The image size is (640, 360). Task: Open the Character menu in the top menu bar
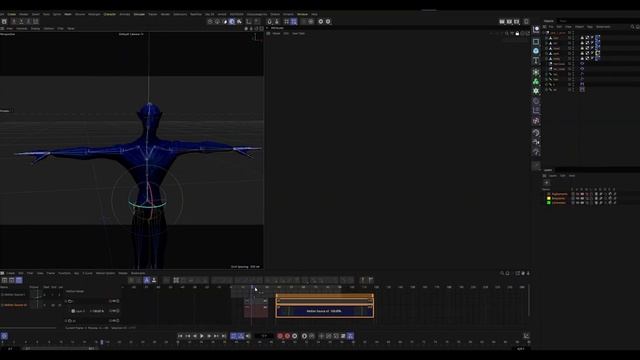click(x=110, y=14)
